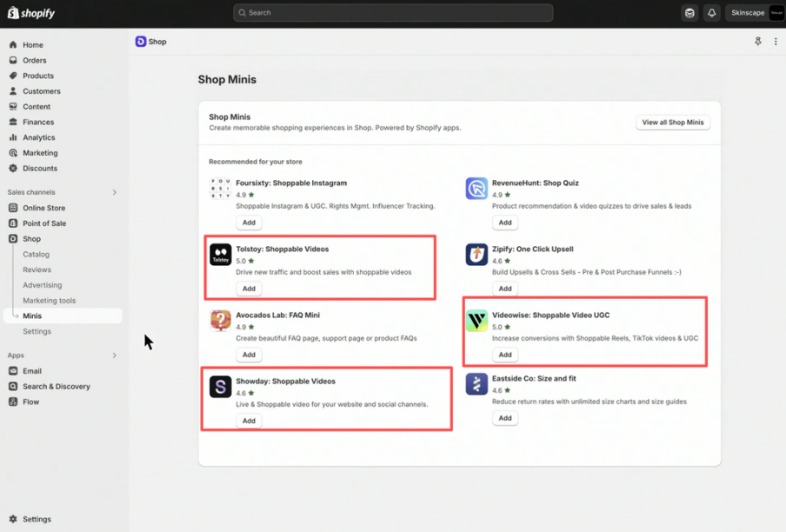Open the Sidekick icon in top bar

[x=689, y=13]
